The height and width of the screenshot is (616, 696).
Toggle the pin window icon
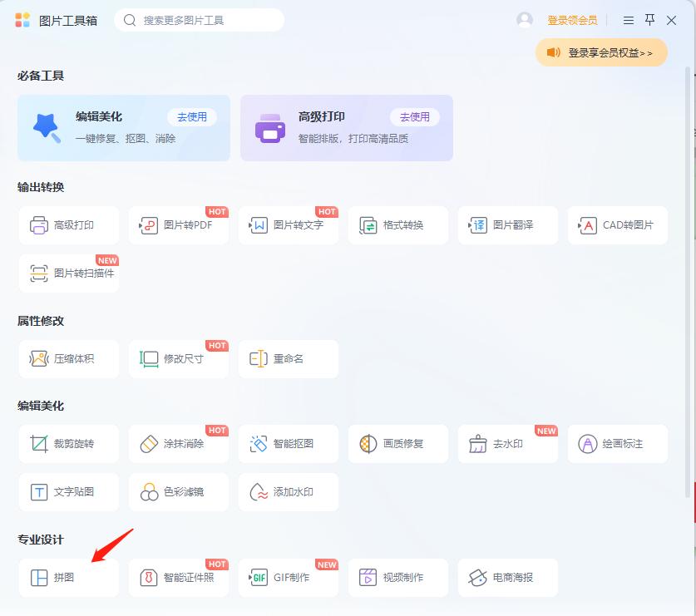point(649,20)
